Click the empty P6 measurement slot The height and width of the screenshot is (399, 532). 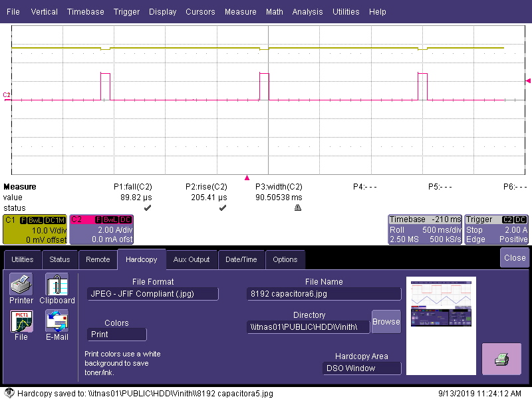pyautogui.click(x=515, y=187)
